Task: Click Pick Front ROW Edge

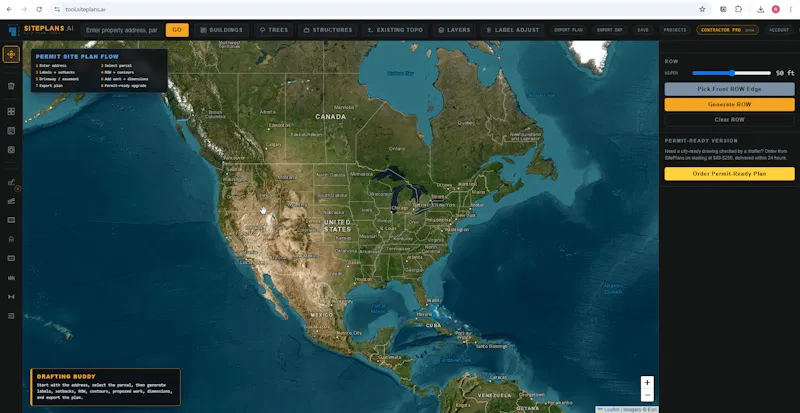Action: pos(729,89)
